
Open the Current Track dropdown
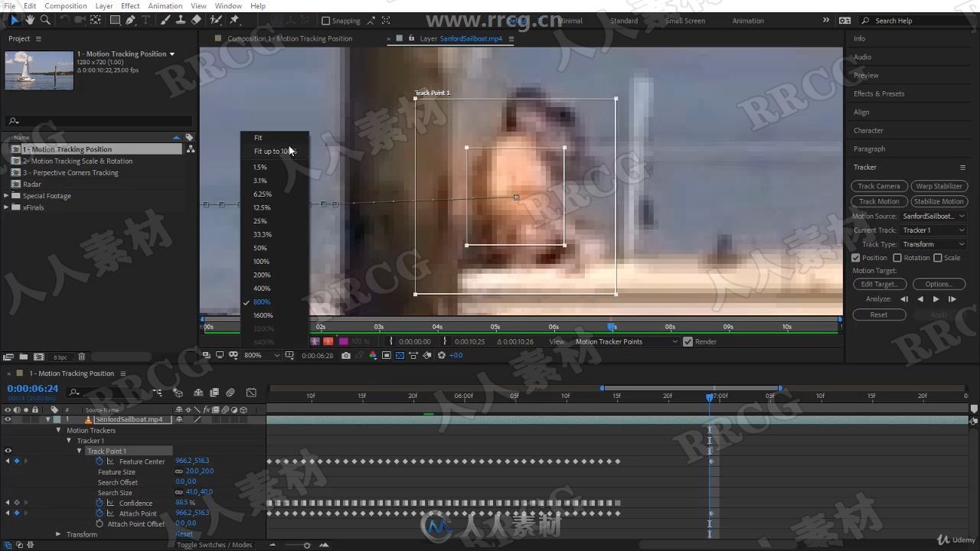click(x=935, y=230)
